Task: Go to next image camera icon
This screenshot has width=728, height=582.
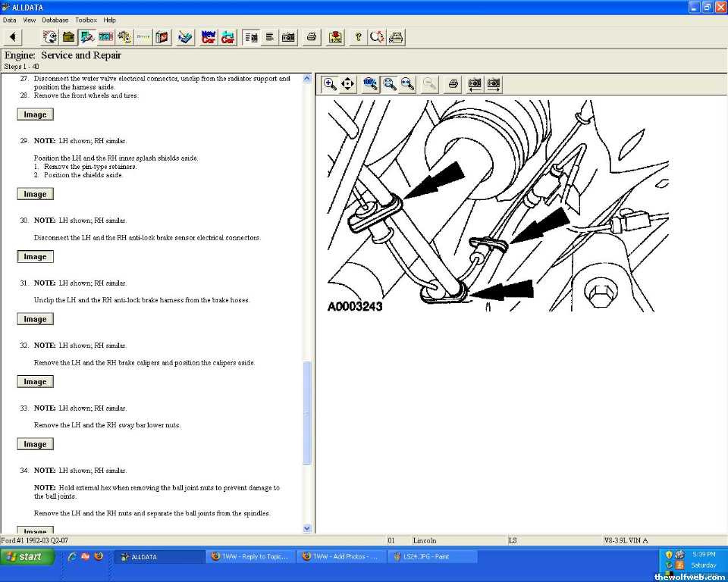Action: (x=494, y=84)
